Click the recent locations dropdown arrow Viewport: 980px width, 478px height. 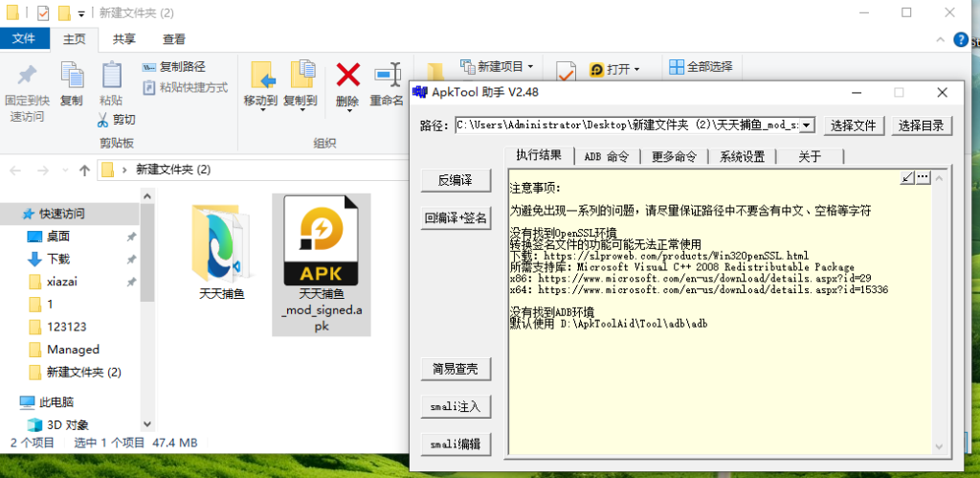pyautogui.click(x=64, y=171)
